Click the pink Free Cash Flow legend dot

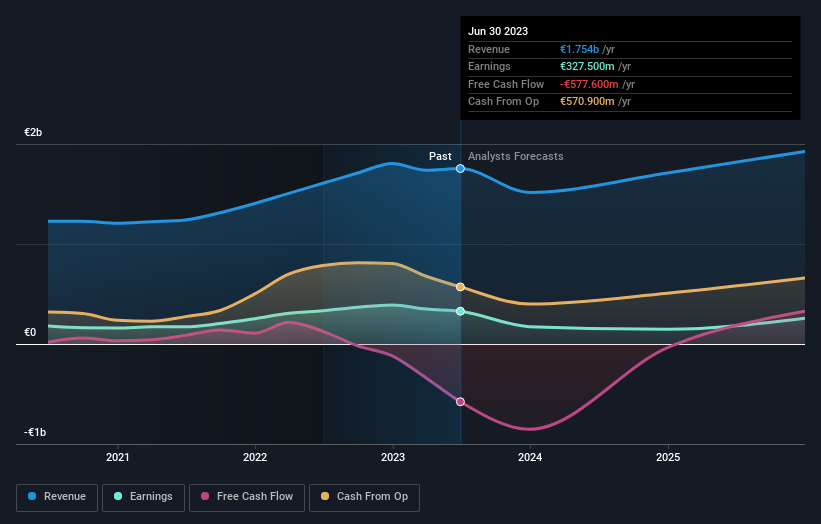point(205,496)
